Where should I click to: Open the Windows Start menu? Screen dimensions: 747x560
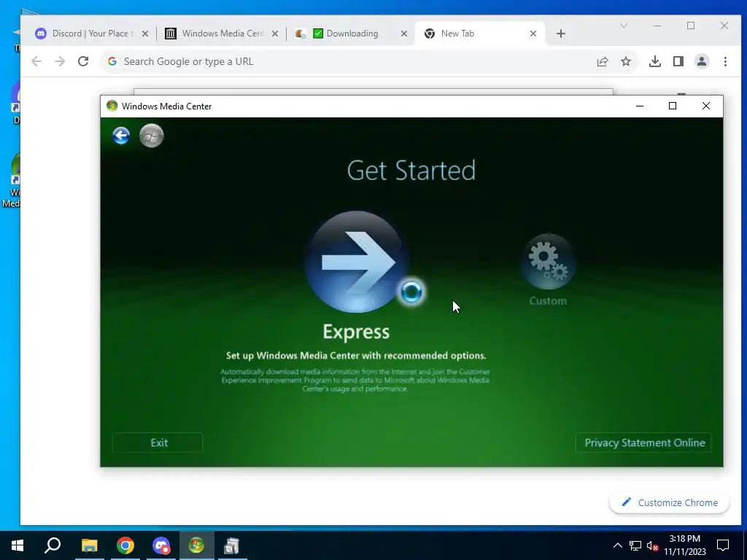point(18,545)
